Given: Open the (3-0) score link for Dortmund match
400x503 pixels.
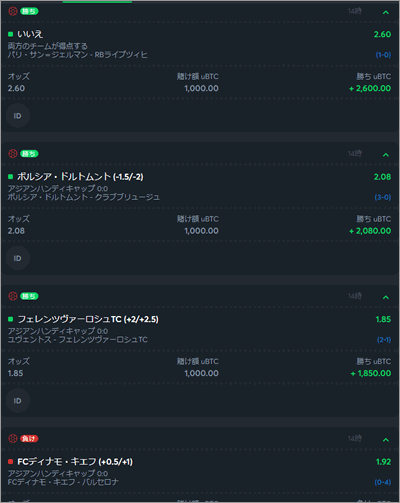Looking at the screenshot, I should [383, 197].
